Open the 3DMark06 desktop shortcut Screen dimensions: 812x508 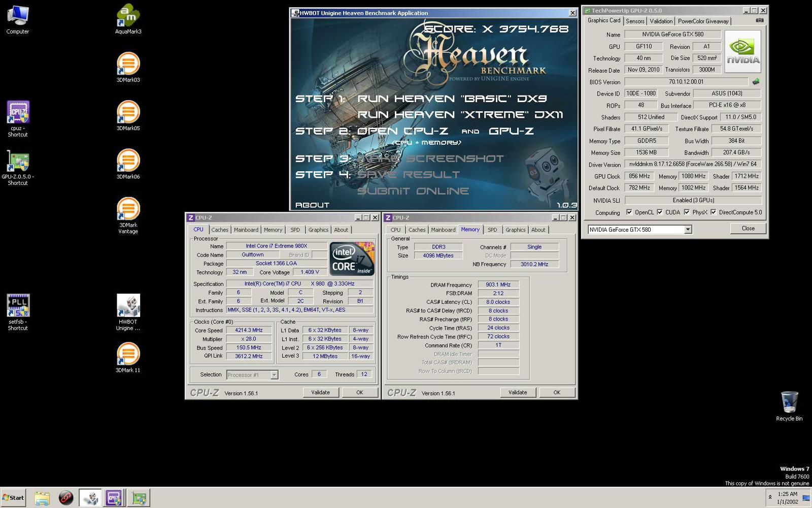tap(128, 164)
